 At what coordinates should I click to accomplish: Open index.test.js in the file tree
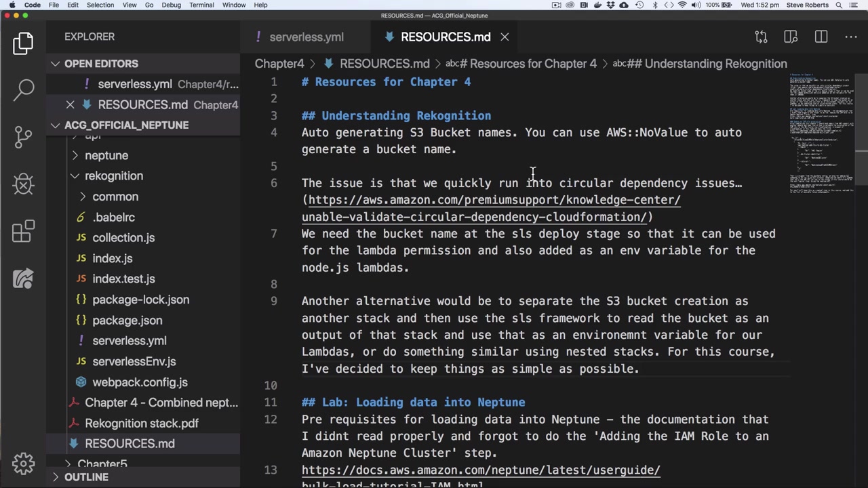[x=123, y=279]
